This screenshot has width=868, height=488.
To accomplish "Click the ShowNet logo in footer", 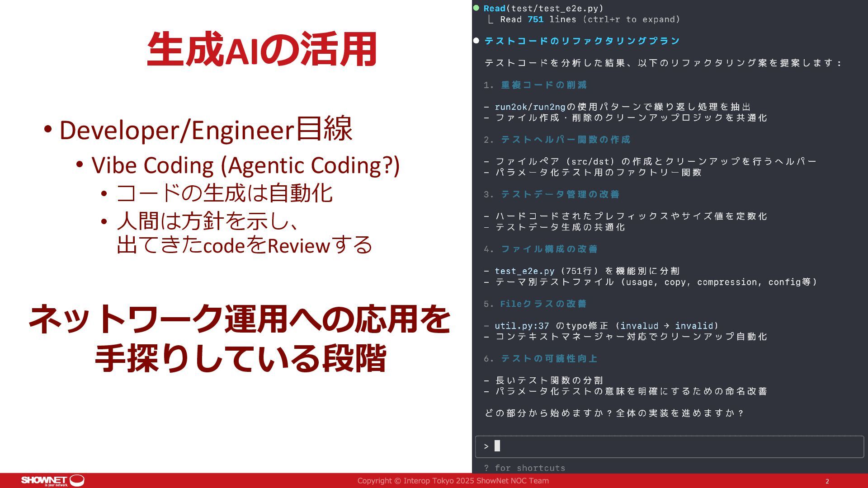I will click(x=52, y=480).
